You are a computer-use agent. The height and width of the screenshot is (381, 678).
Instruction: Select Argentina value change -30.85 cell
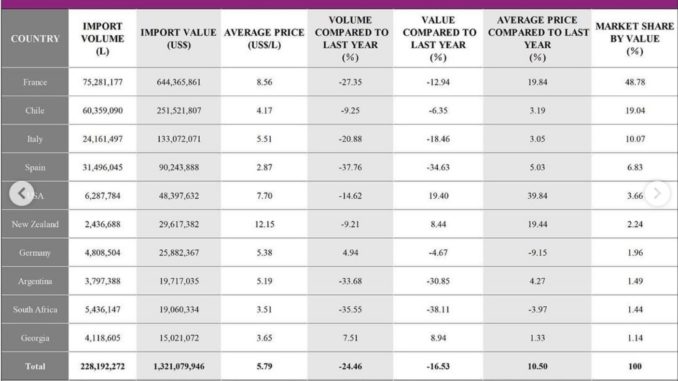pos(438,281)
